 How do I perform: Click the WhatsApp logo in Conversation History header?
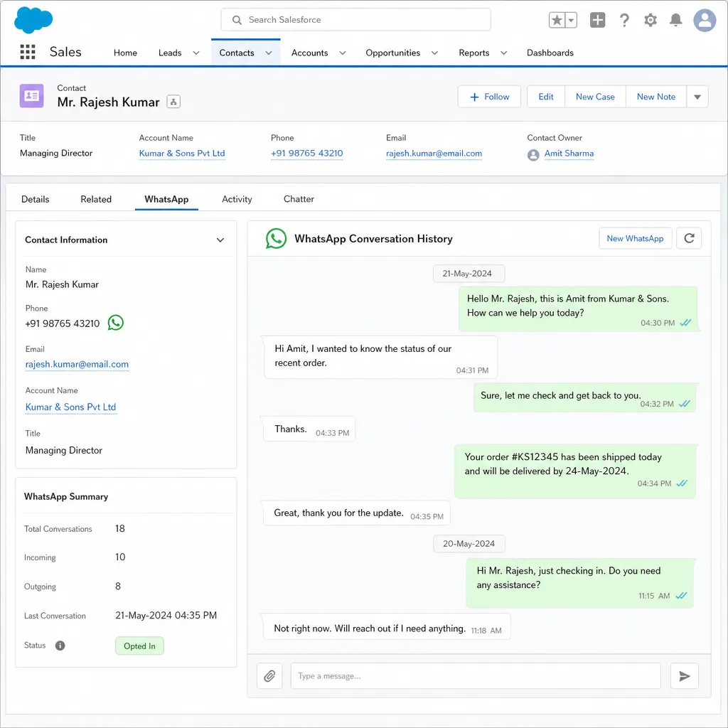276,239
